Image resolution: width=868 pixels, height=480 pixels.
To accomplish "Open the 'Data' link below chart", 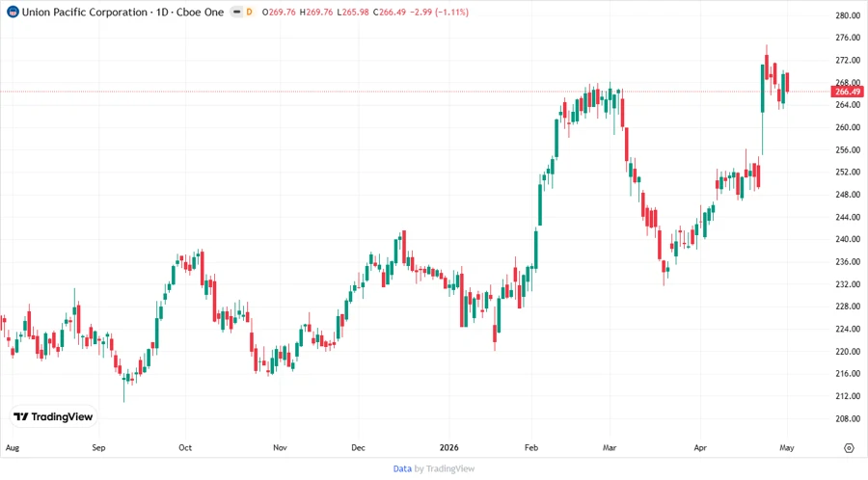I will (x=402, y=469).
